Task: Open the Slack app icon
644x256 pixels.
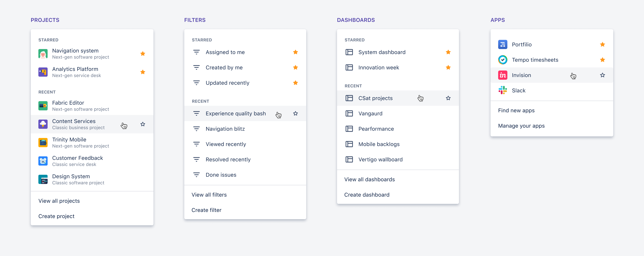Action: (503, 90)
